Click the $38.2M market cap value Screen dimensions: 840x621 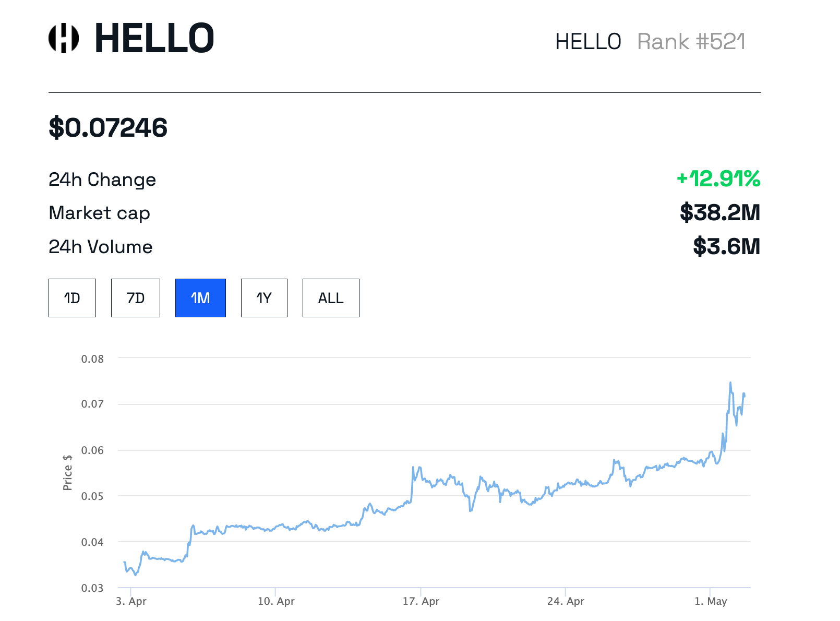pyautogui.click(x=720, y=213)
